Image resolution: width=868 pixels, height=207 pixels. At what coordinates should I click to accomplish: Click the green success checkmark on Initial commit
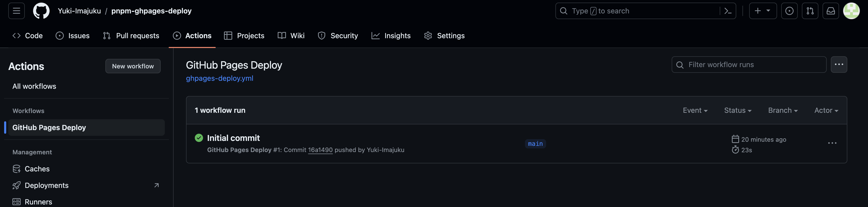pyautogui.click(x=198, y=138)
